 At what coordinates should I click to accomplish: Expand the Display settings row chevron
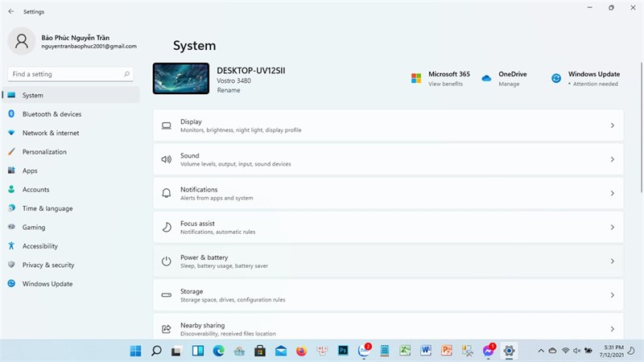(612, 125)
